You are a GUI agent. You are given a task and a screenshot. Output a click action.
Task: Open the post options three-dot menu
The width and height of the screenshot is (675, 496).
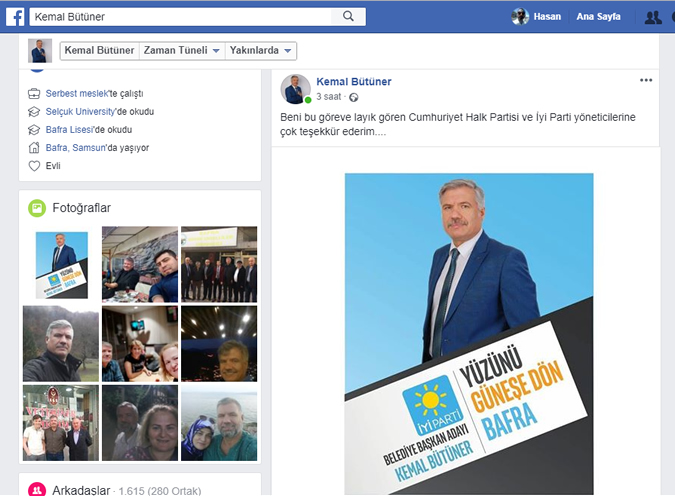click(646, 80)
